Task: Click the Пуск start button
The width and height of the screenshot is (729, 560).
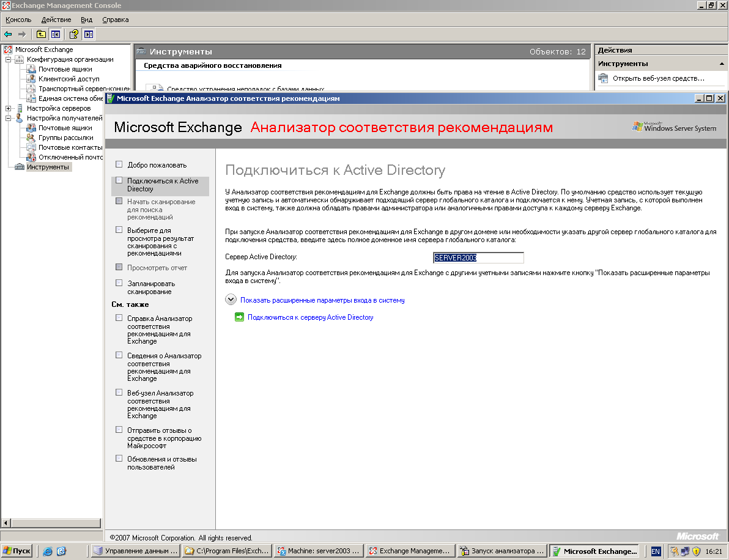Action: (x=17, y=551)
